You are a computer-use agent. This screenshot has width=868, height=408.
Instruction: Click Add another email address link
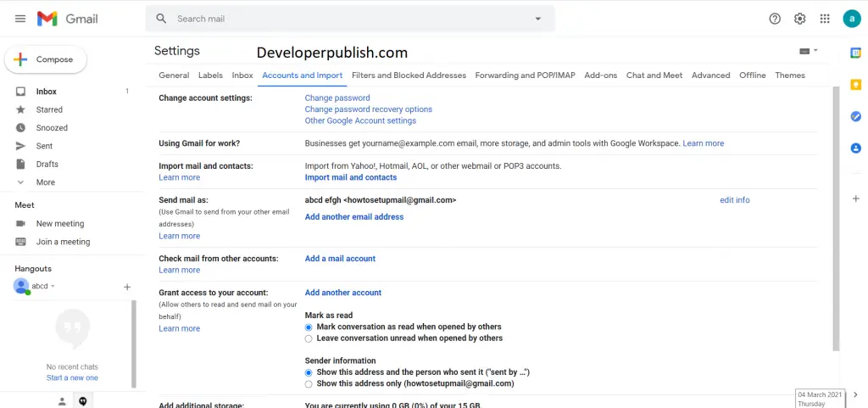tap(354, 217)
